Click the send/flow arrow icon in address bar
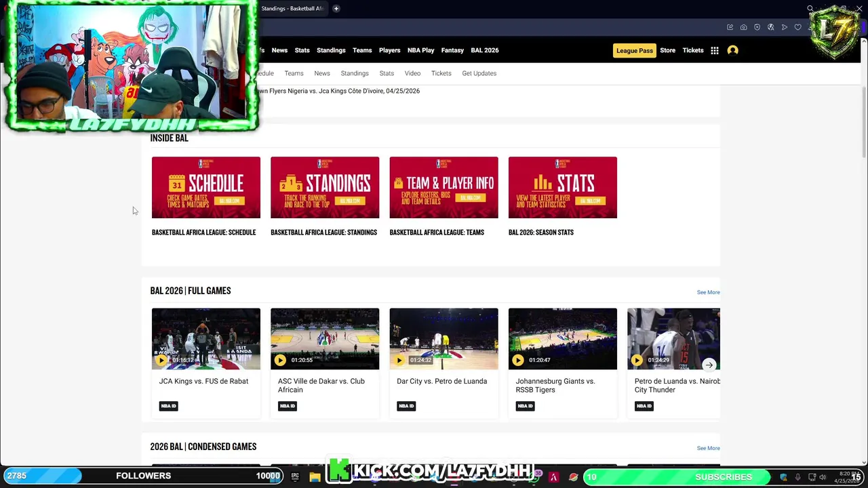868x488 pixels. (785, 27)
